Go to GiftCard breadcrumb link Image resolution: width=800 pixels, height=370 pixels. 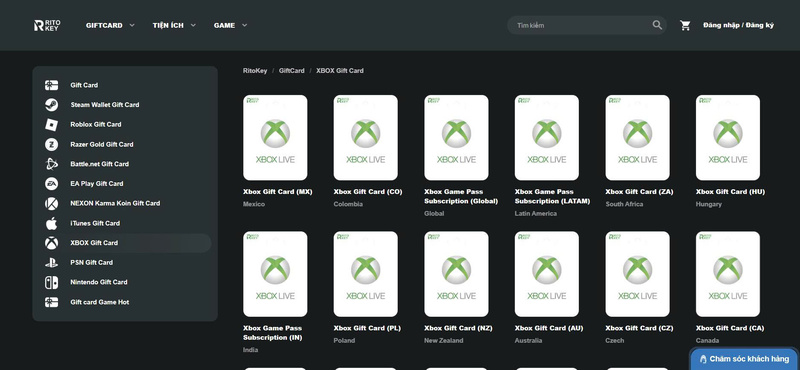[291, 71]
